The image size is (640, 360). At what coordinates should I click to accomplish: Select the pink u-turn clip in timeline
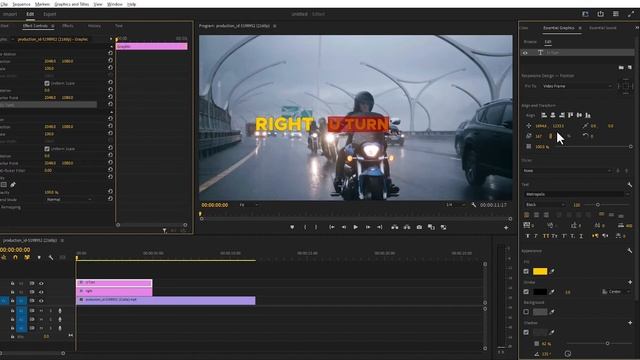click(x=114, y=283)
